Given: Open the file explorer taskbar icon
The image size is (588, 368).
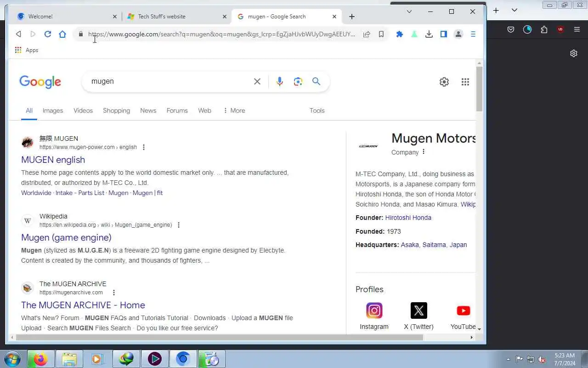Looking at the screenshot, I should 69,359.
